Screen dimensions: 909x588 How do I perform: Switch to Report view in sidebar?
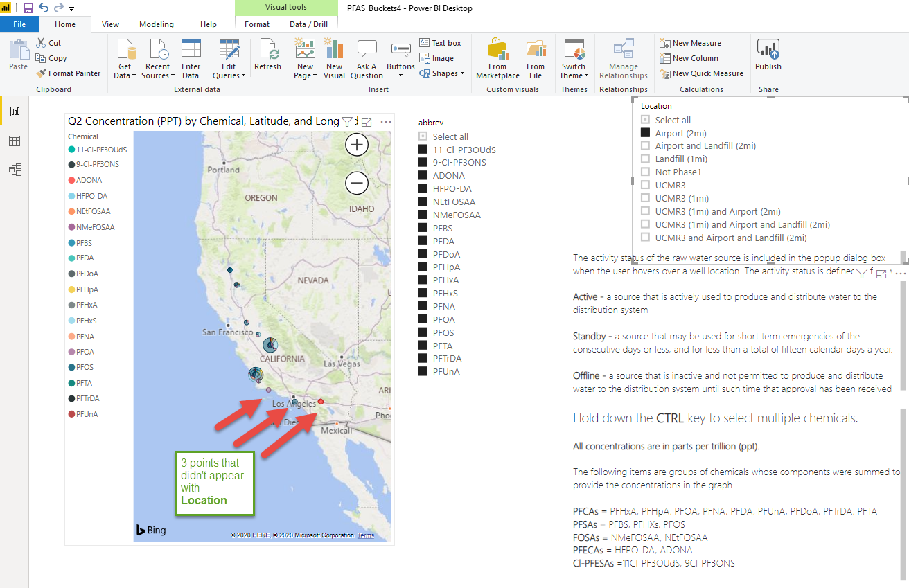tap(15, 112)
